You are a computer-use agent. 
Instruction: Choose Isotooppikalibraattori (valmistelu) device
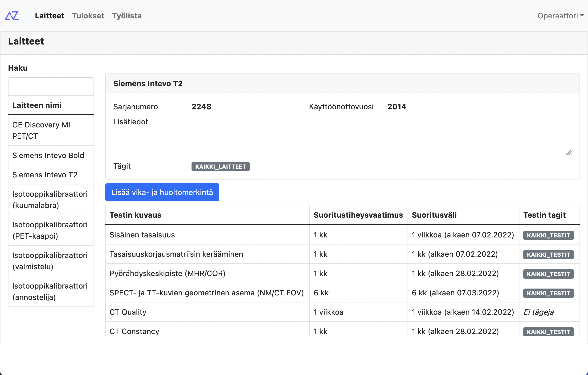pyautogui.click(x=51, y=261)
